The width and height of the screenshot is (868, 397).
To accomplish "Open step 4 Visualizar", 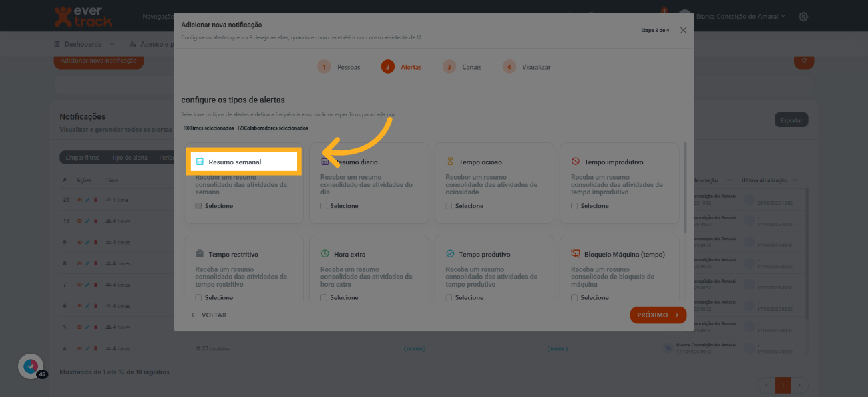I will (x=527, y=67).
